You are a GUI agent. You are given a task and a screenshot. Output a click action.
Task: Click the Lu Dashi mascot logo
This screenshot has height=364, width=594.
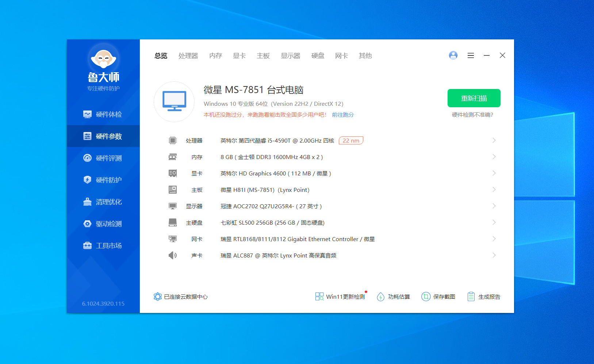(103, 58)
